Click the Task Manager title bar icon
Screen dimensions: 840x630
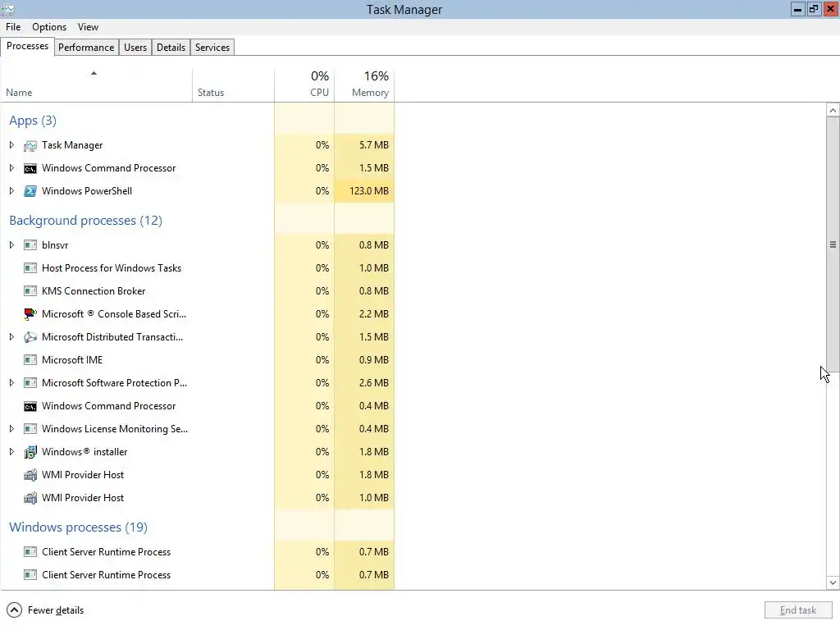point(8,9)
